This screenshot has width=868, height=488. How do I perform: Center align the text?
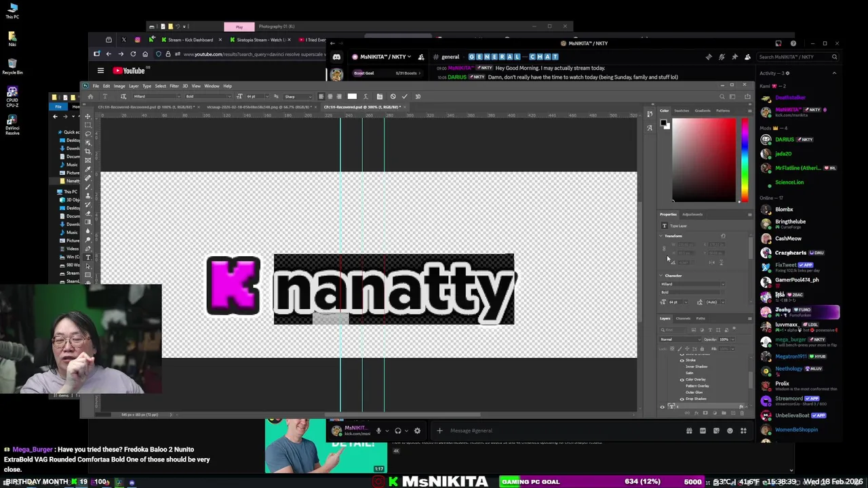click(330, 96)
